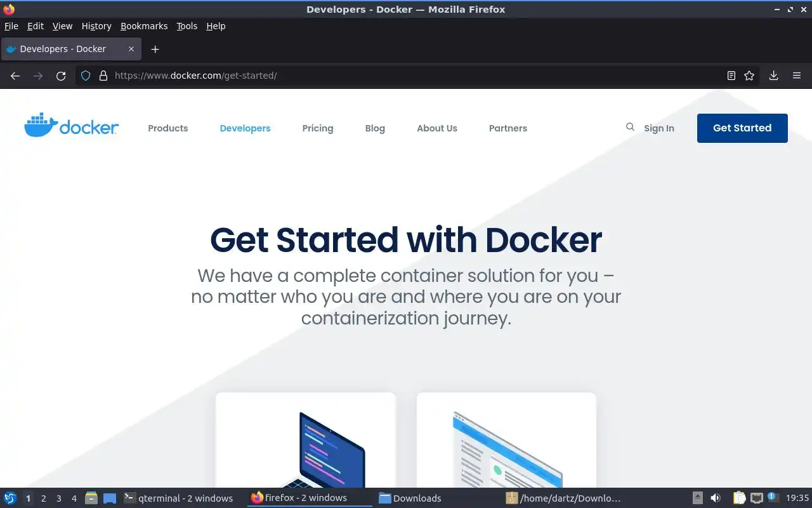The width and height of the screenshot is (812, 508).
Task: Switch to the Downloads folder window
Action: (x=438, y=498)
